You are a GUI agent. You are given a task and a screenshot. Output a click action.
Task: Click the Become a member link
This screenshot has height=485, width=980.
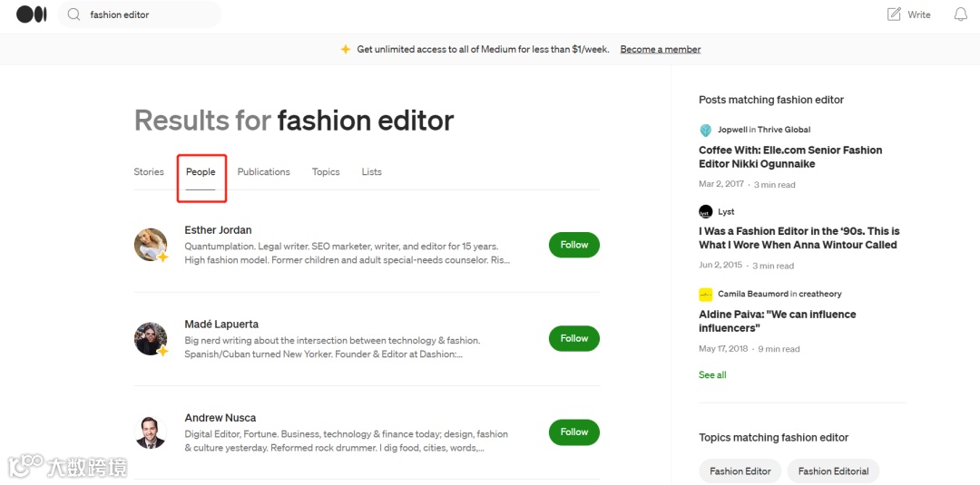click(x=661, y=49)
